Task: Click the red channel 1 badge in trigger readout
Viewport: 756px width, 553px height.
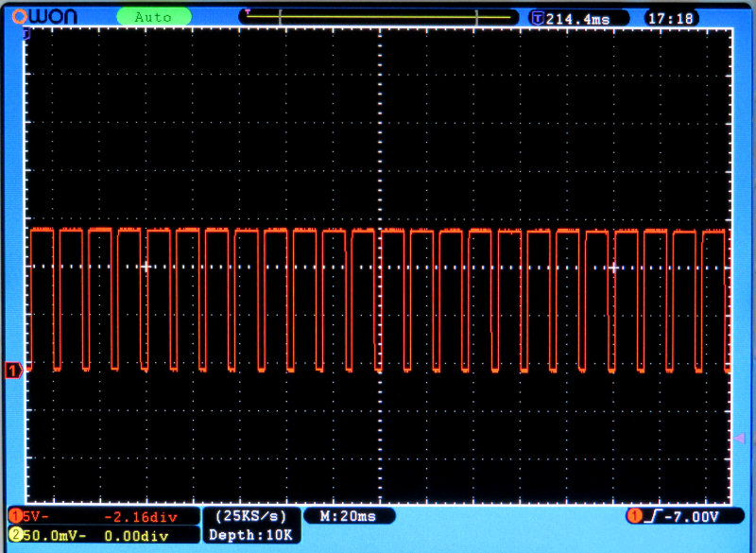Action: tap(634, 516)
